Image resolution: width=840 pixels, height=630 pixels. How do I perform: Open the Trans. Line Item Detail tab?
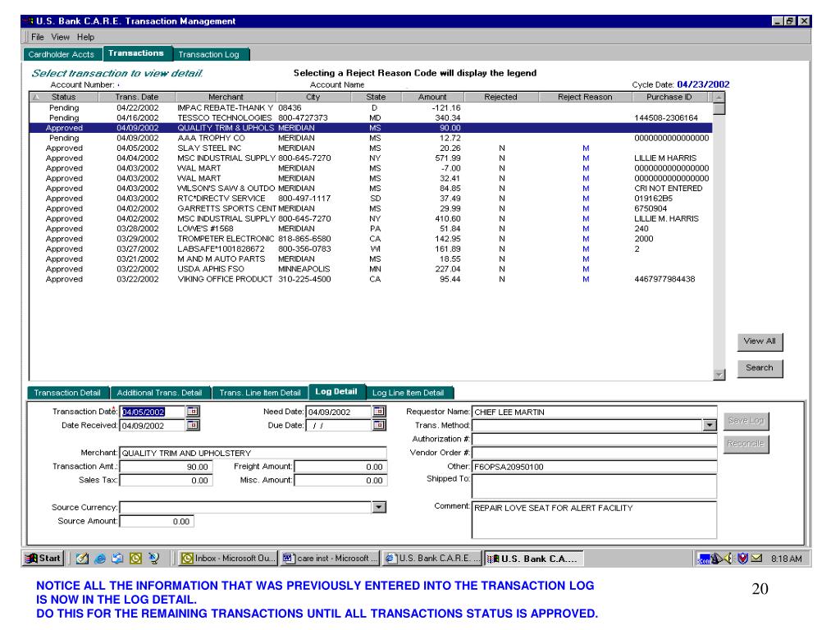coord(260,393)
